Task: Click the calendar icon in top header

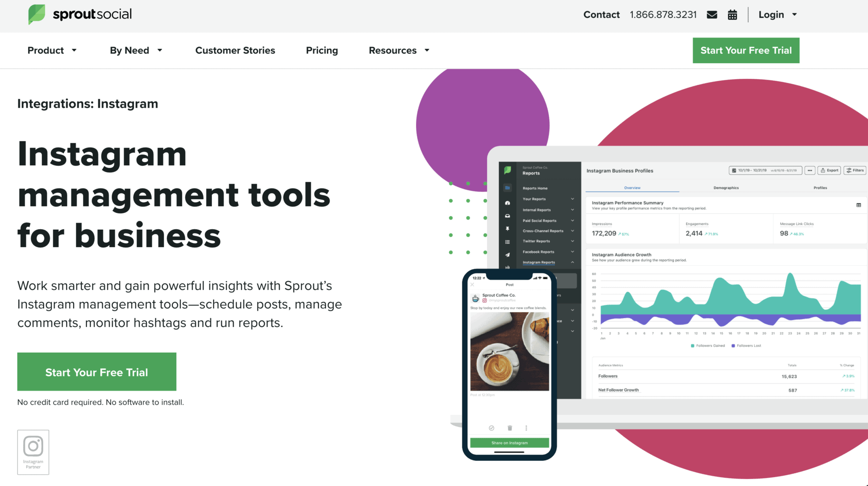Action: pyautogui.click(x=732, y=15)
